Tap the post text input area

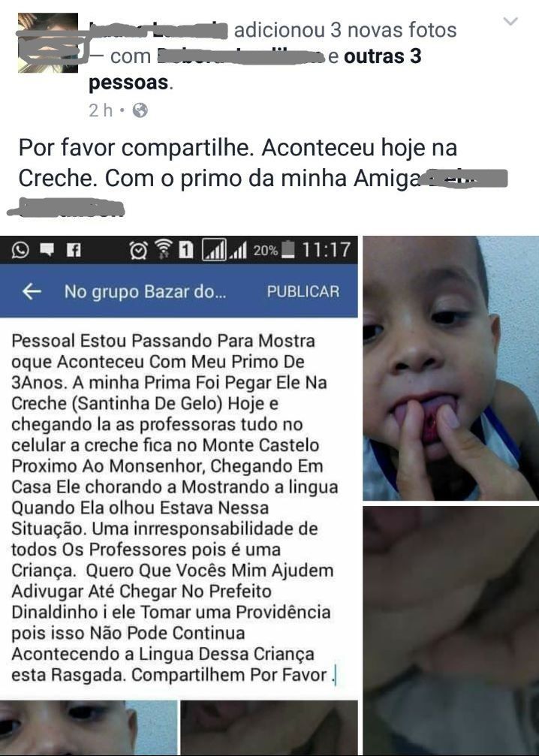pyautogui.click(x=179, y=508)
